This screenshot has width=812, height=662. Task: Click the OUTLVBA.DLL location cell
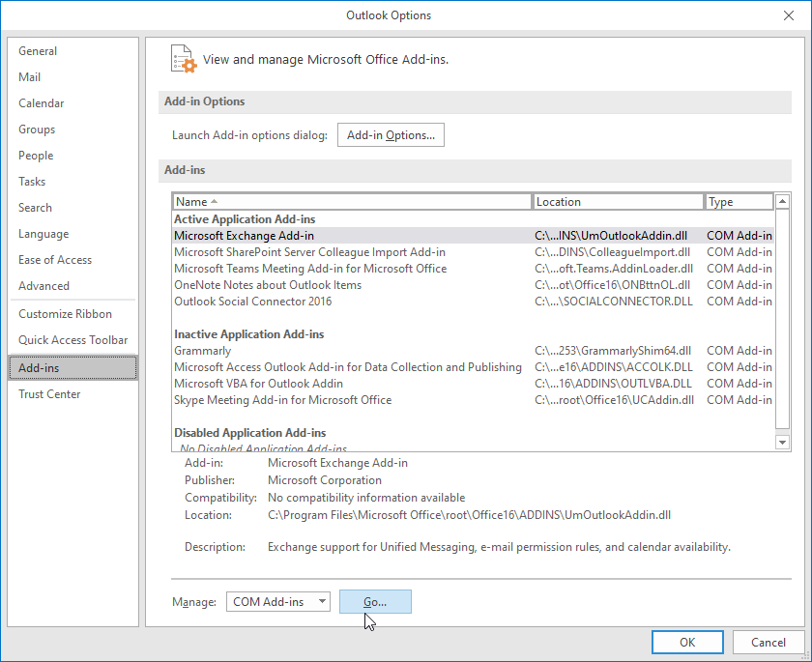coord(613,384)
